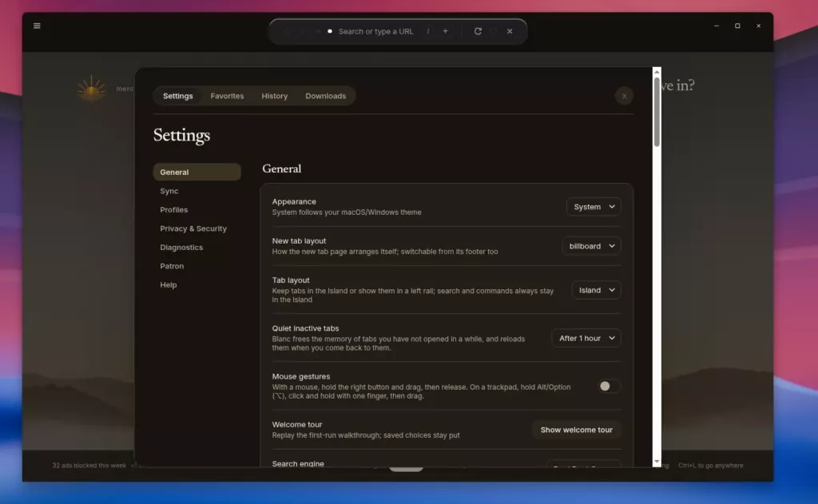The image size is (818, 504).
Task: Click the 'Welcome tour' setting label
Action: 297,424
